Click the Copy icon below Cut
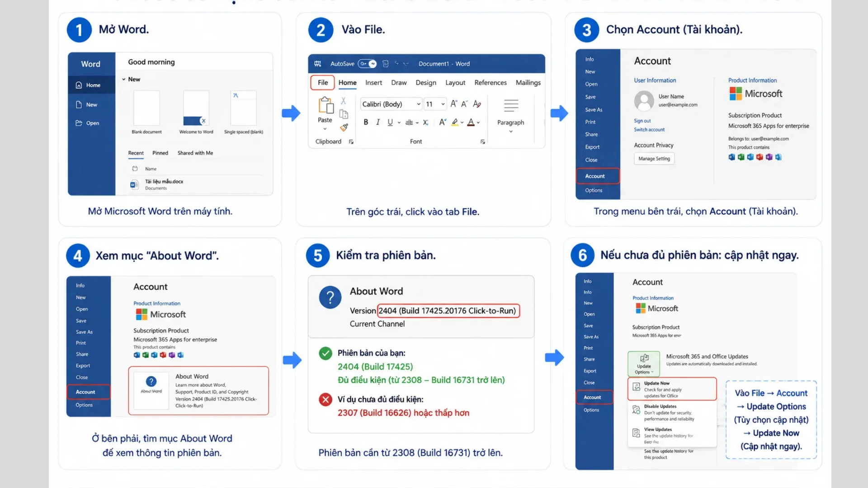The image size is (868, 488). (344, 114)
